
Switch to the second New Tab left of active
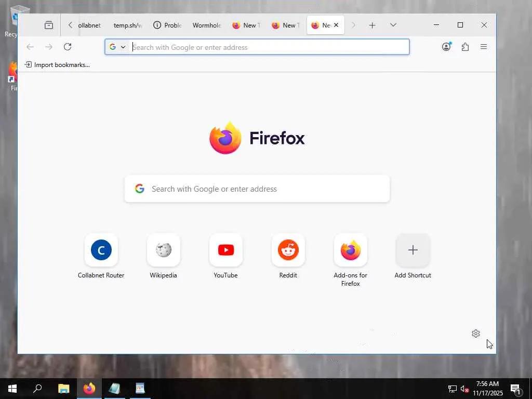[x=286, y=25]
